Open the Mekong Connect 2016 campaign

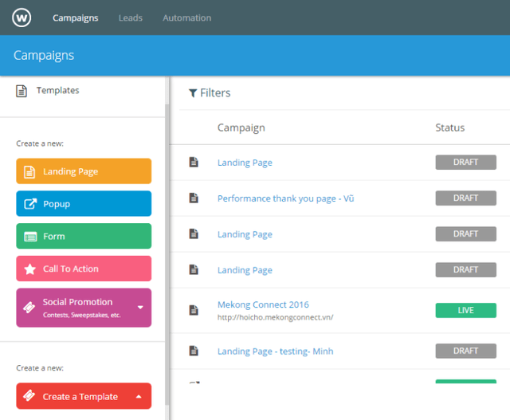(x=263, y=304)
